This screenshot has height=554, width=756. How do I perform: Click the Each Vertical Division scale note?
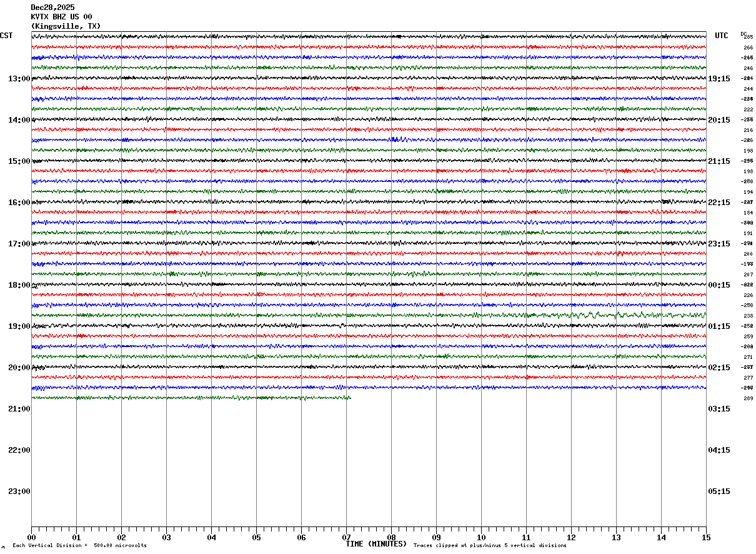[80, 545]
